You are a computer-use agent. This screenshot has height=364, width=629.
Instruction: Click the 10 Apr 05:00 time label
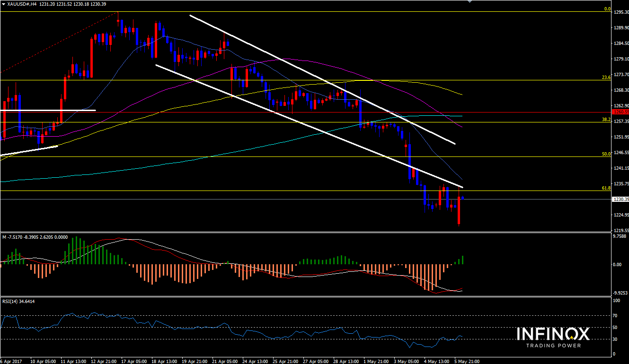click(x=43, y=361)
